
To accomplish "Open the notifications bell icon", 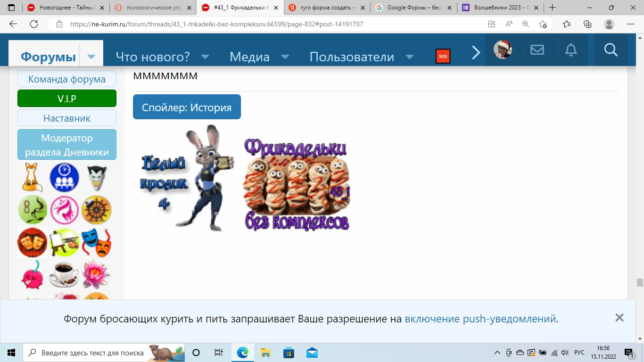I will [571, 49].
